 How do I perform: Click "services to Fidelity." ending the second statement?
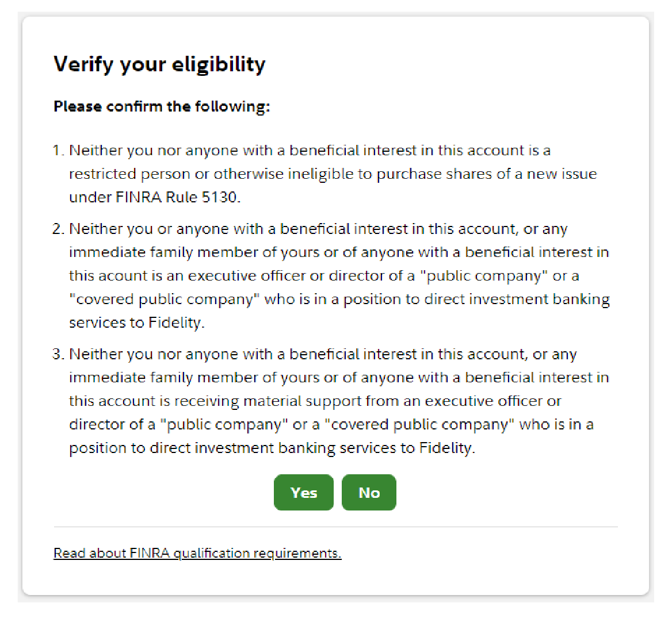[136, 323]
